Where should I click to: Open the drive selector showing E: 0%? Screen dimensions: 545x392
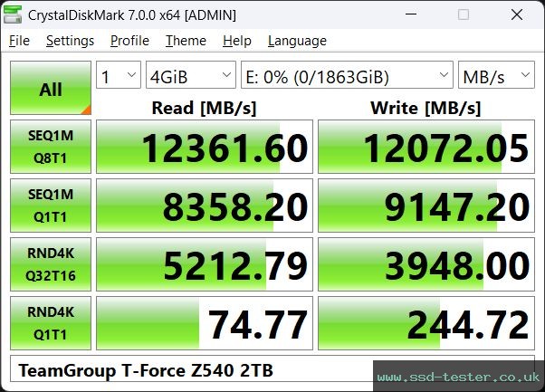pos(347,75)
